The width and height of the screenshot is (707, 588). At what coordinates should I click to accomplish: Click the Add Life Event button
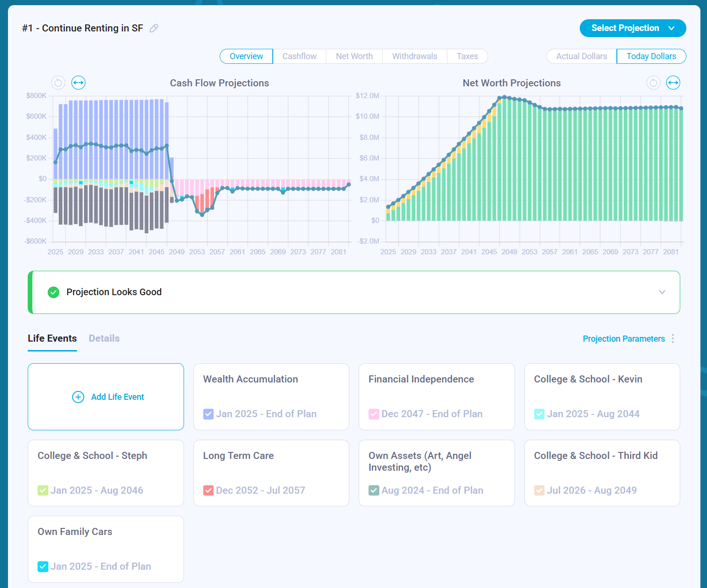pos(106,397)
